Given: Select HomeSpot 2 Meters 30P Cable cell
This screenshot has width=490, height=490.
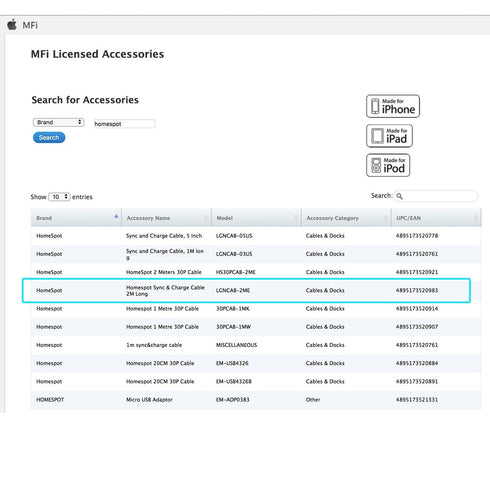Looking at the screenshot, I should coord(164,272).
